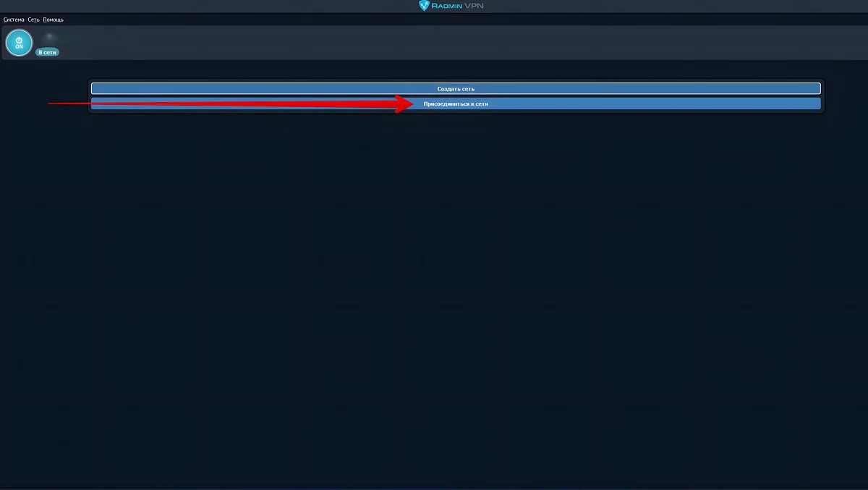The height and width of the screenshot is (490, 868).
Task: Select the blurred computer name field
Action: pos(50,36)
